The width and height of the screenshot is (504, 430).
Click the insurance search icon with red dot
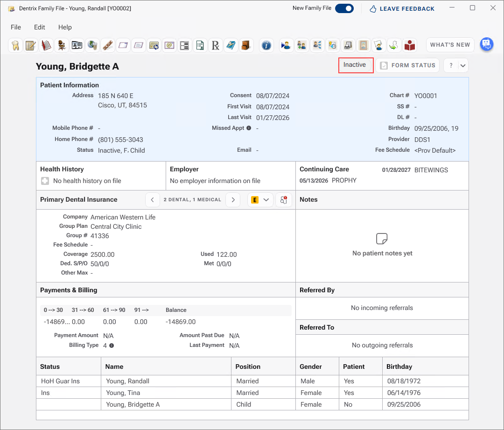click(284, 200)
